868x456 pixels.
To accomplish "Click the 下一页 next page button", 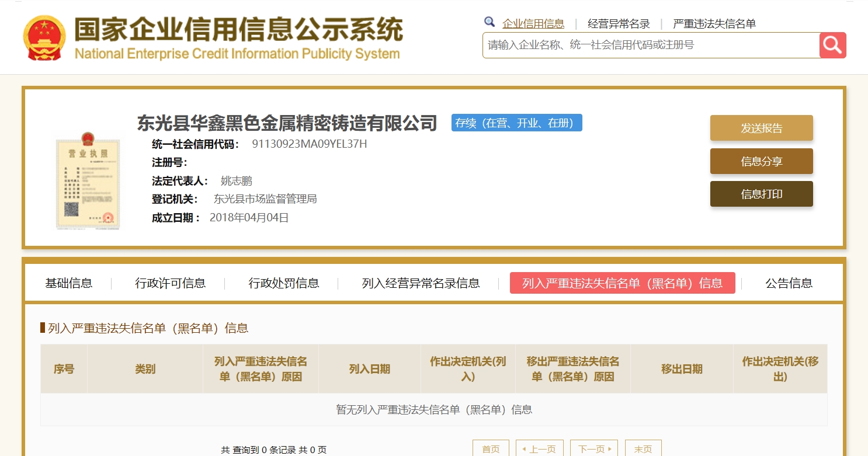I will coord(594,448).
